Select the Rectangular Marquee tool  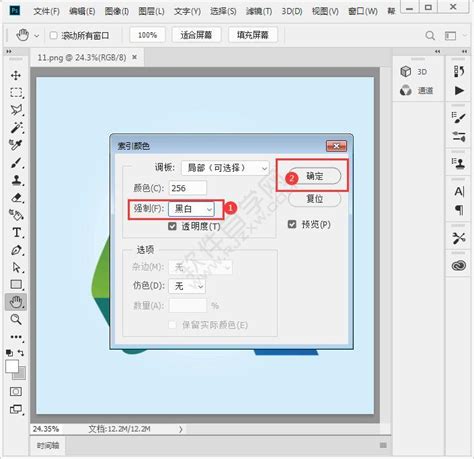[16, 93]
